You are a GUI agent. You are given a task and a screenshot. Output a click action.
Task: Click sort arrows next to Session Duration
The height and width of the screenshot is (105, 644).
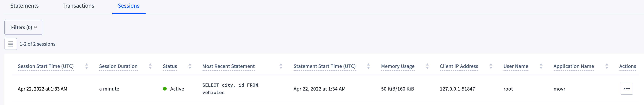(150, 66)
